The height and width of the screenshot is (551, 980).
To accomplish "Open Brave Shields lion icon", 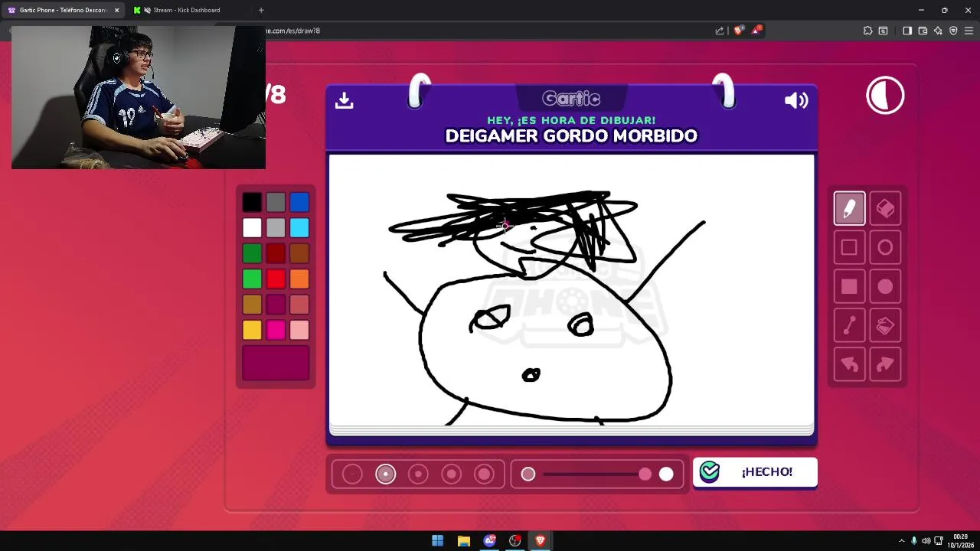I will pos(738,31).
